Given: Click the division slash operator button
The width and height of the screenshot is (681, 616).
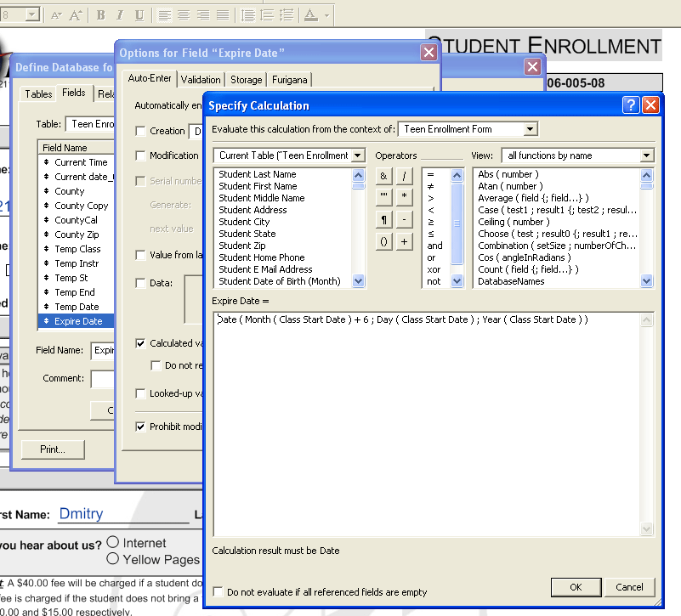Looking at the screenshot, I should 405,176.
